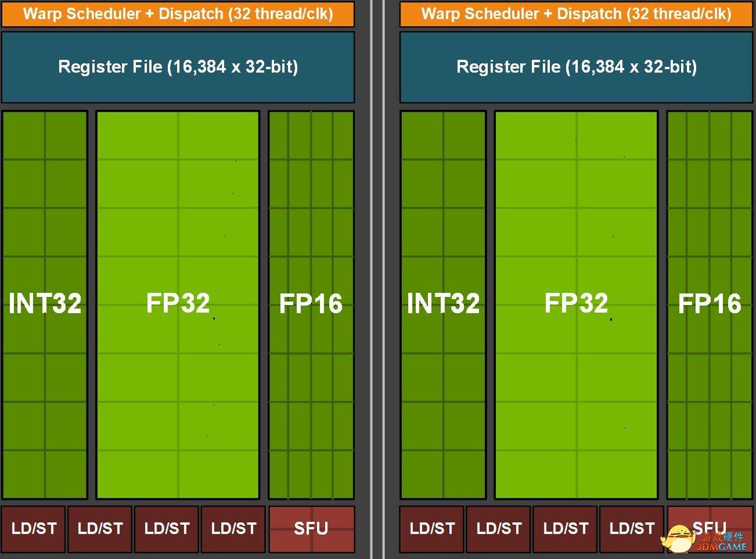756x559 pixels.
Task: Click the right partition's first LD/ST unit
Action: tap(432, 529)
